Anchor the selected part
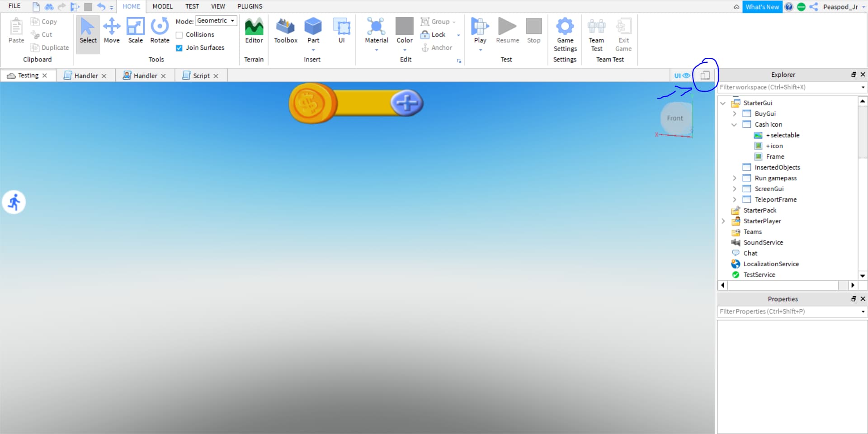Image resolution: width=868 pixels, height=434 pixels. coord(437,47)
